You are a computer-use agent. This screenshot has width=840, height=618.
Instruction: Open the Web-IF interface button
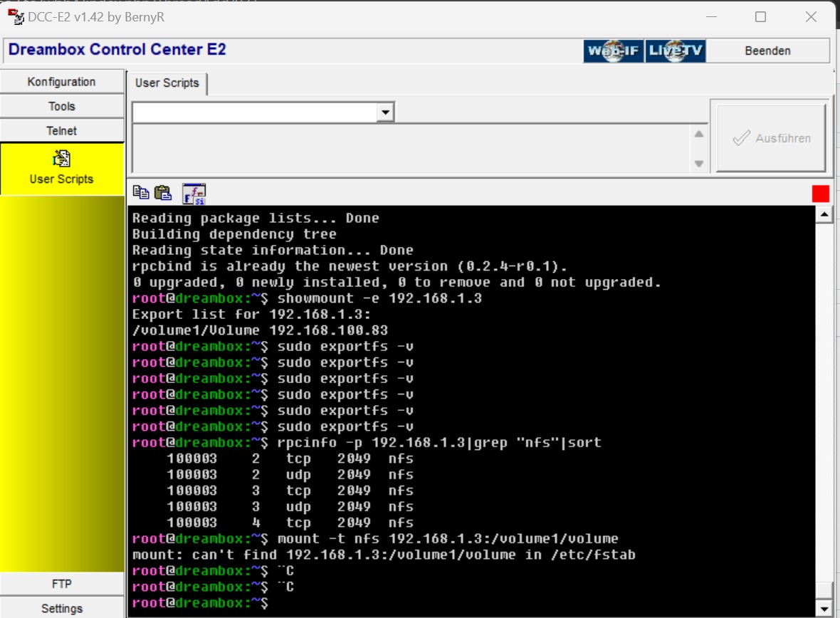[614, 51]
